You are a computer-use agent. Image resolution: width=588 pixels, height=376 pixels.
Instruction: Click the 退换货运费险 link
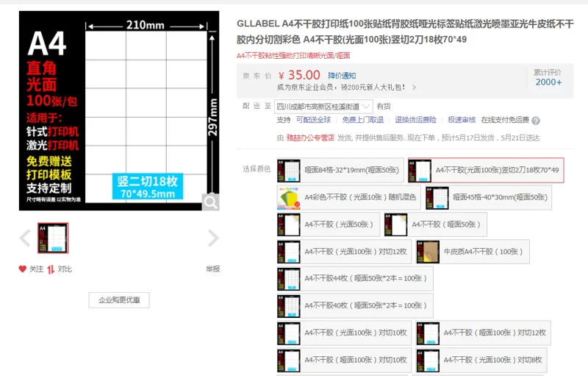point(415,120)
